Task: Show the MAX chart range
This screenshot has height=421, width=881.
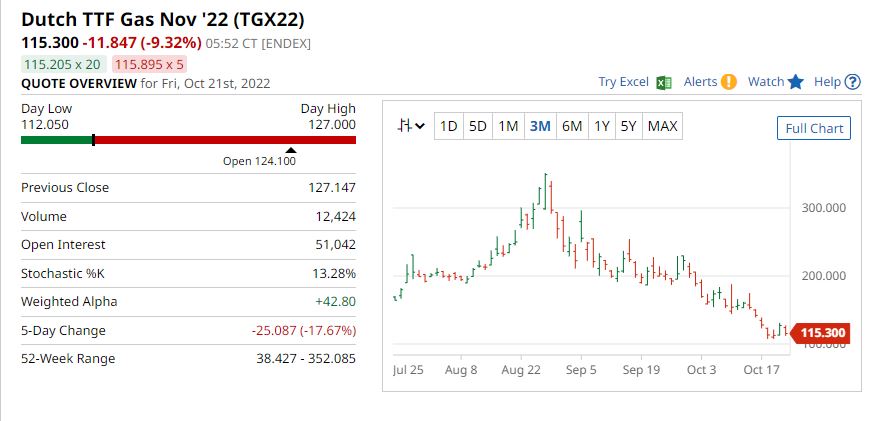Action: 662,126
